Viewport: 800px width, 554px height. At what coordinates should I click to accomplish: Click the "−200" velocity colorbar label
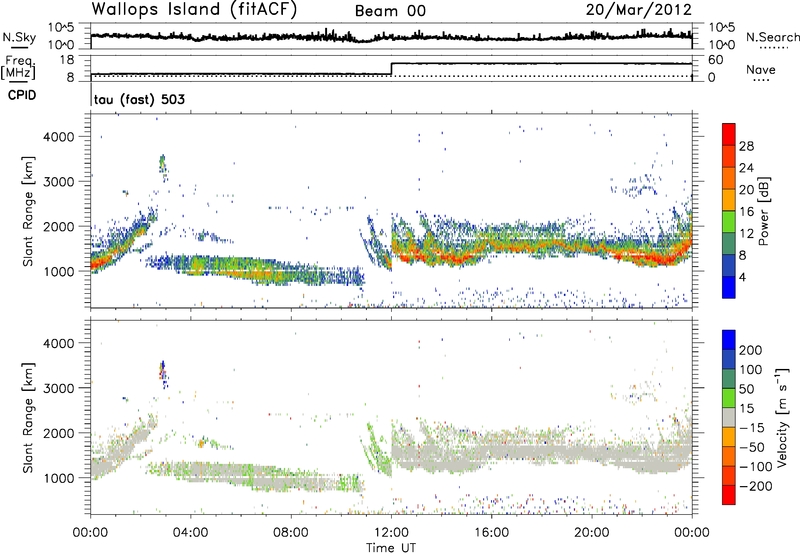(x=756, y=487)
